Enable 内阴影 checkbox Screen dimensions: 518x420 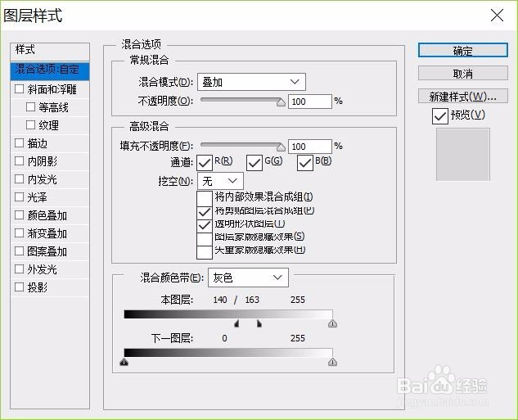click(x=19, y=160)
